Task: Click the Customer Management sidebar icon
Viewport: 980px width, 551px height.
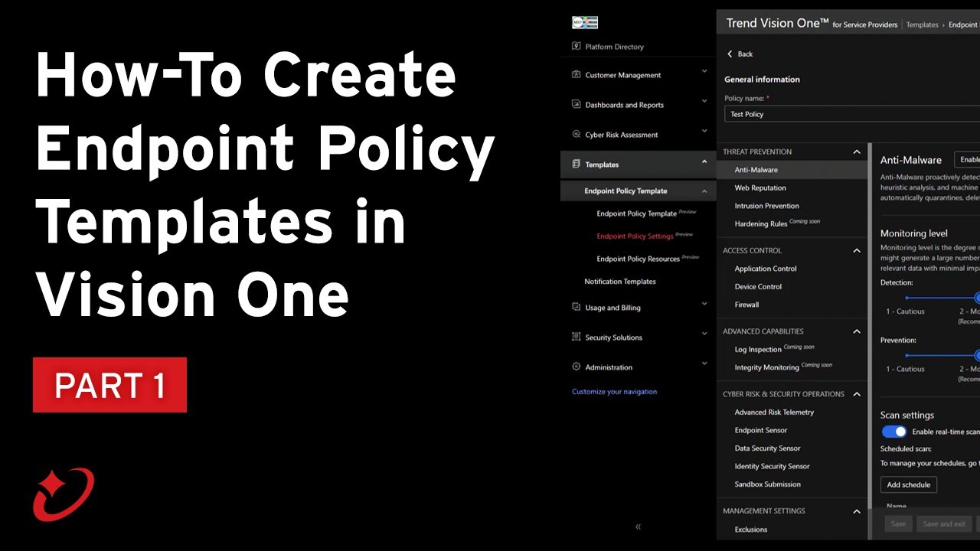Action: coord(577,74)
